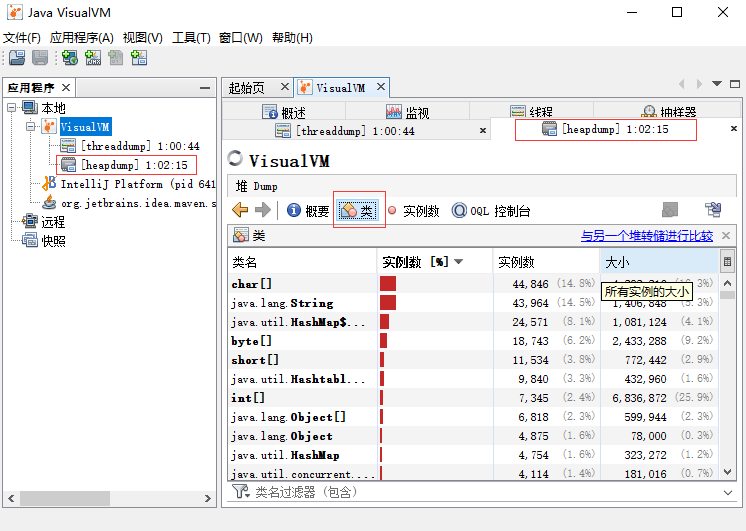
Task: Click the greyed-out icon beside OQL toolbar
Action: 670,209
